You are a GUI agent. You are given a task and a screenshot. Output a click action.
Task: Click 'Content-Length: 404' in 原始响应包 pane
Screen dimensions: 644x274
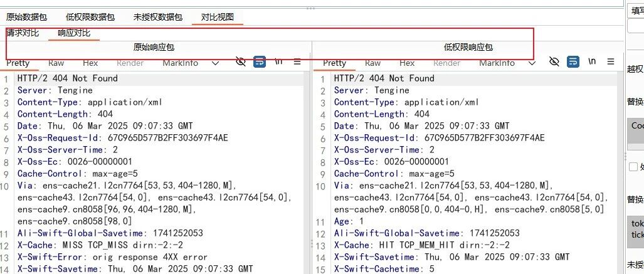65,113
